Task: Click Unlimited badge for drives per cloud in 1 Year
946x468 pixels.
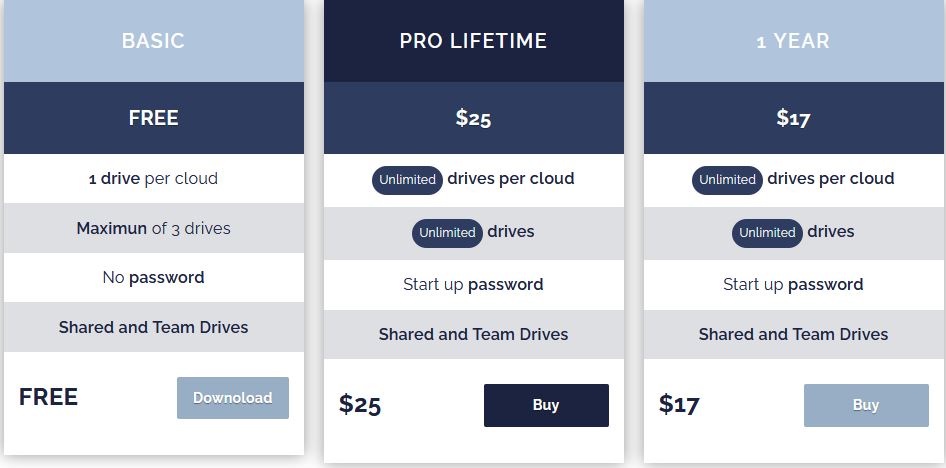Action: click(x=727, y=180)
